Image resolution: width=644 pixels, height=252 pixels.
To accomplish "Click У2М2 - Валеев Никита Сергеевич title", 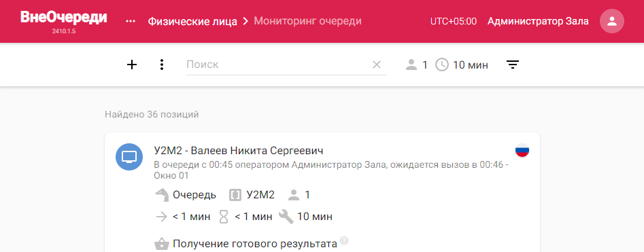I will 239,151.
